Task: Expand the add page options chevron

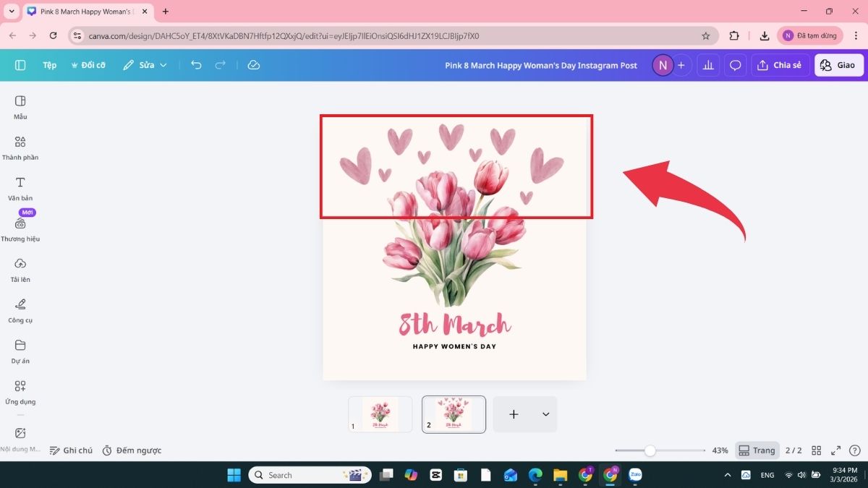Action: pos(545,414)
